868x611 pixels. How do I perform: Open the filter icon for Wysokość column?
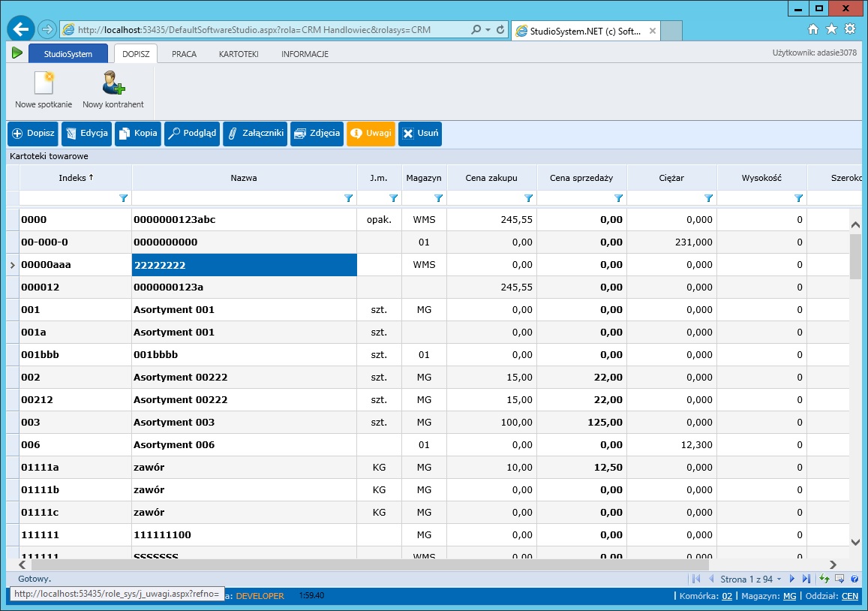point(798,198)
